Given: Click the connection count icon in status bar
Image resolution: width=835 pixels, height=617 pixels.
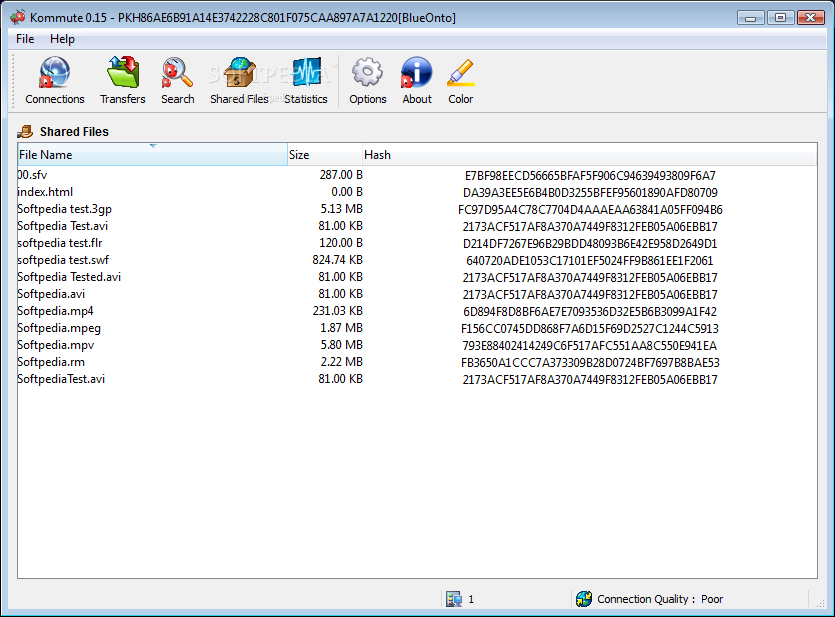Looking at the screenshot, I should (x=454, y=599).
